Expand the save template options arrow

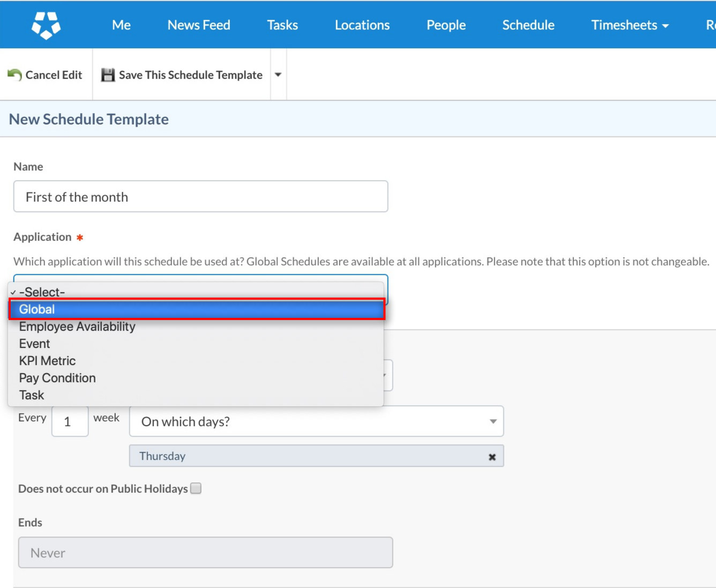point(278,75)
